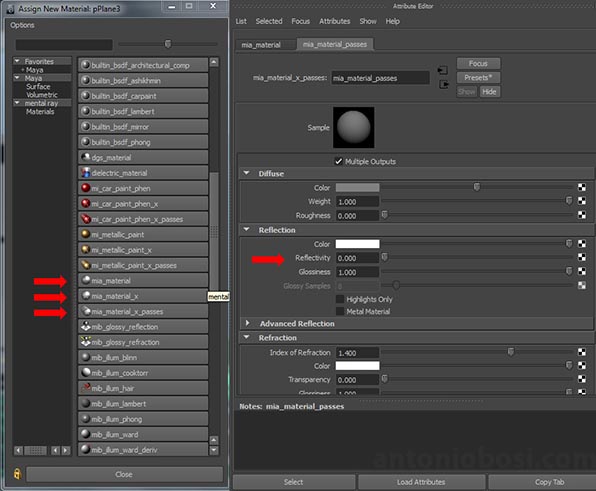Image resolution: width=596 pixels, height=491 pixels.
Task: Open the Reflection Color white swatch
Action: click(357, 244)
